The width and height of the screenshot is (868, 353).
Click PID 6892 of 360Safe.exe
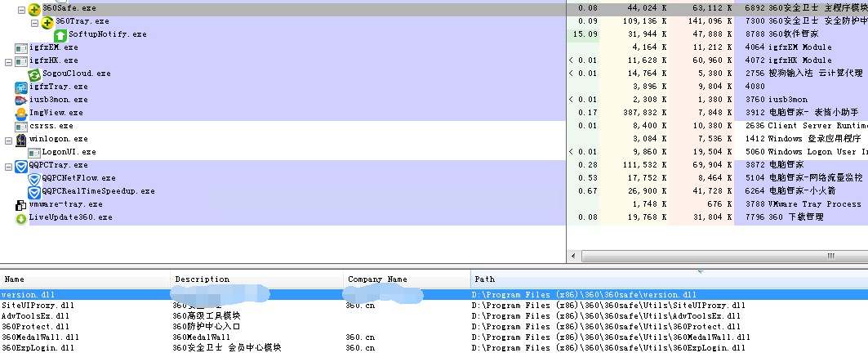click(755, 7)
